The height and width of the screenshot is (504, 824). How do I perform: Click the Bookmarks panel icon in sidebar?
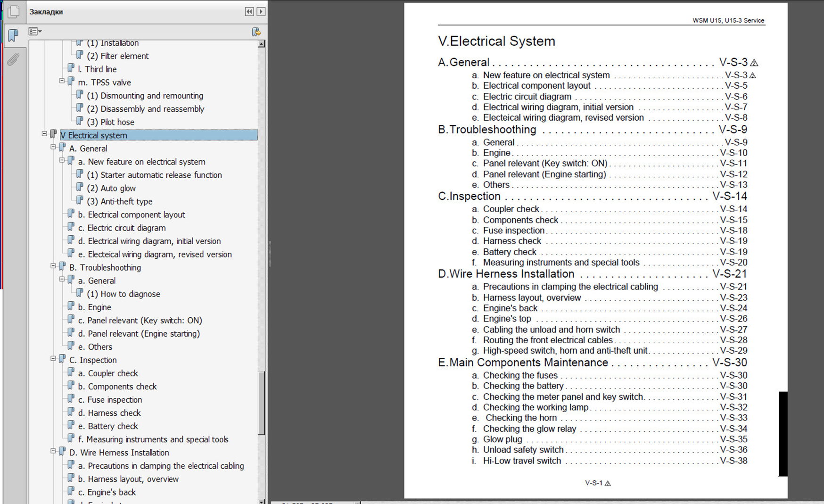[13, 35]
